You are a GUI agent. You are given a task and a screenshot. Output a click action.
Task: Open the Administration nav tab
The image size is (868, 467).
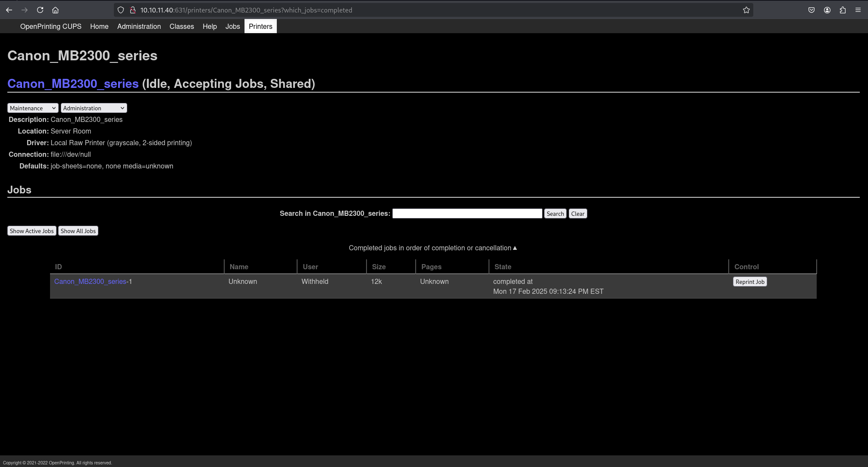pos(139,26)
